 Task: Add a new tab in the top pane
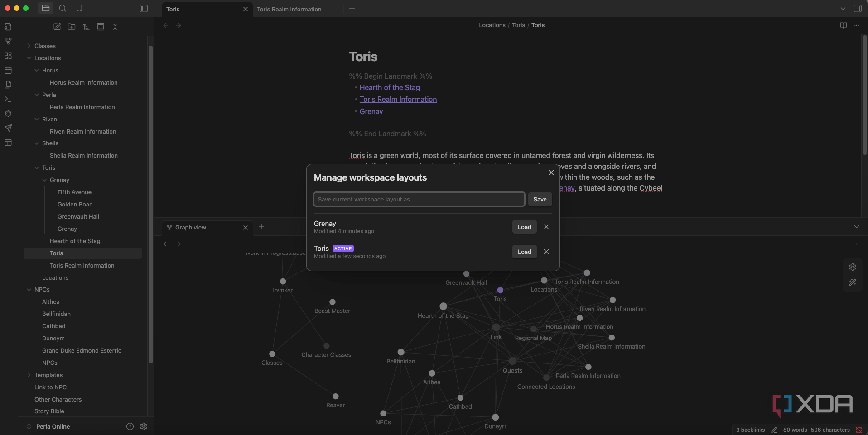click(x=352, y=9)
